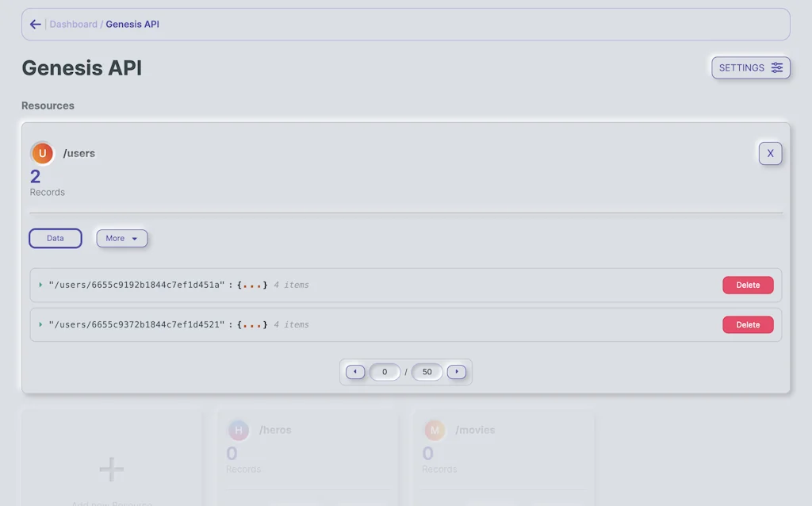Close the /users panel with the X button
Image resolution: width=812 pixels, height=506 pixels.
[x=770, y=153]
